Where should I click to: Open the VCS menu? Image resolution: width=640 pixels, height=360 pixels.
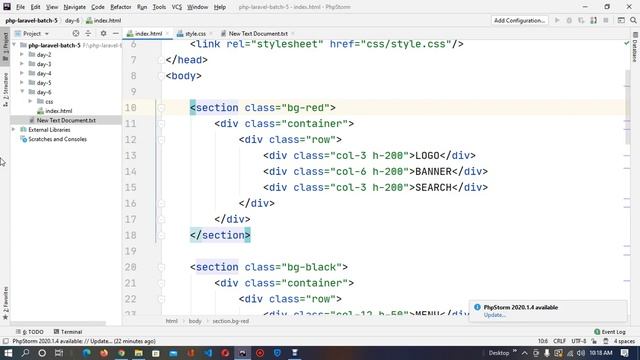[x=177, y=7]
